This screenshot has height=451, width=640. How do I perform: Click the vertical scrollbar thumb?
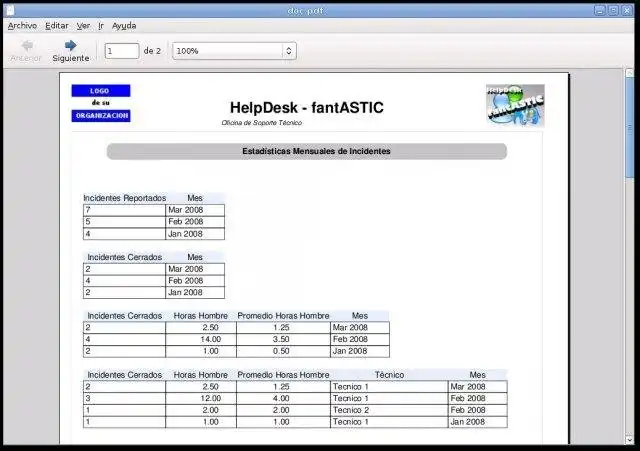(629, 127)
